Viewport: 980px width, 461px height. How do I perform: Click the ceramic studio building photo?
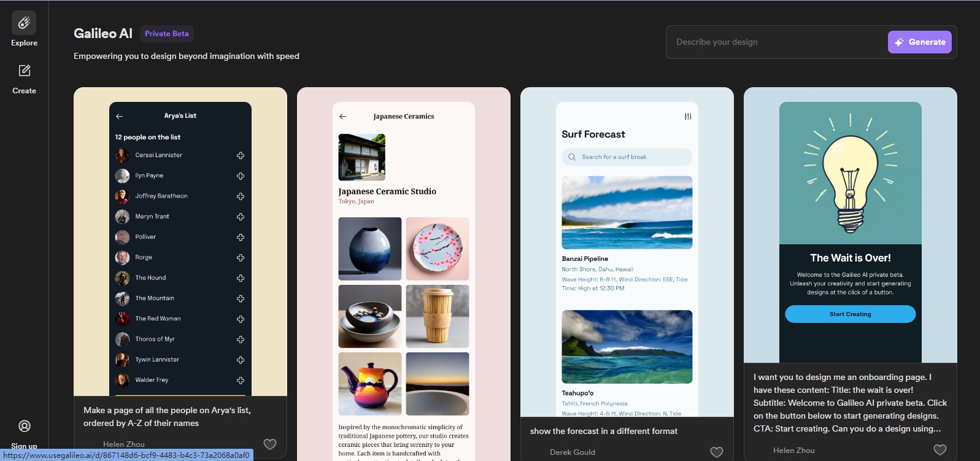tap(362, 157)
